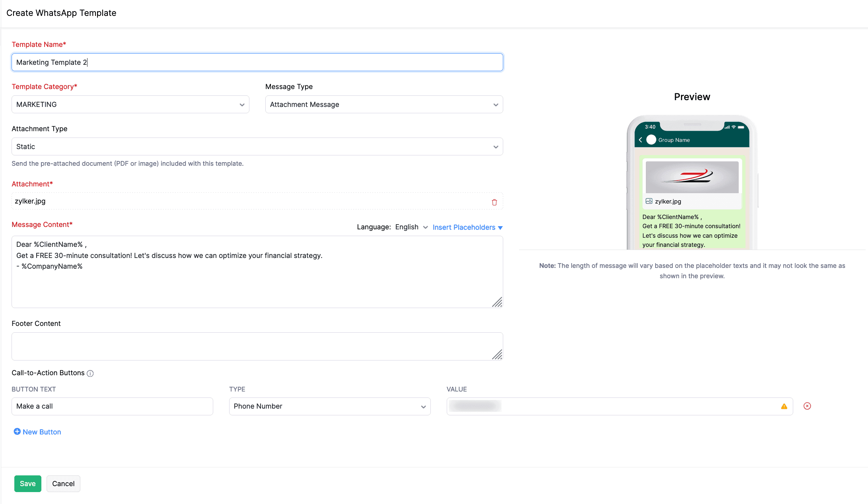868x504 pixels.
Task: Remove the Make a call button row
Action: [x=807, y=406]
